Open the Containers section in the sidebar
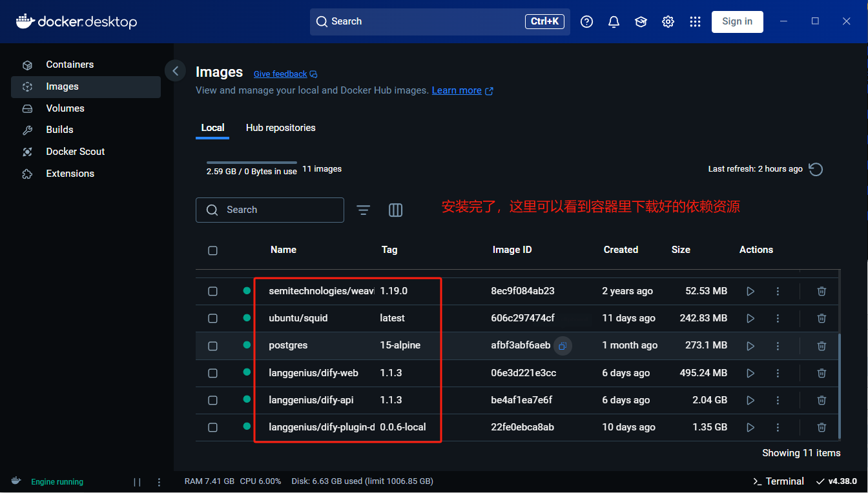Image resolution: width=868 pixels, height=493 pixels. coord(69,65)
